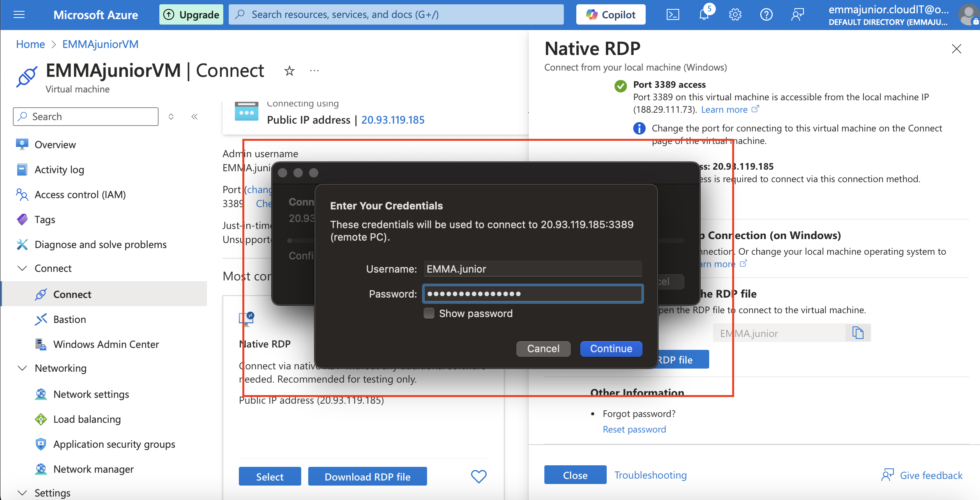
Task: Favorite EMMAjuniorVM with the star icon
Action: click(289, 71)
